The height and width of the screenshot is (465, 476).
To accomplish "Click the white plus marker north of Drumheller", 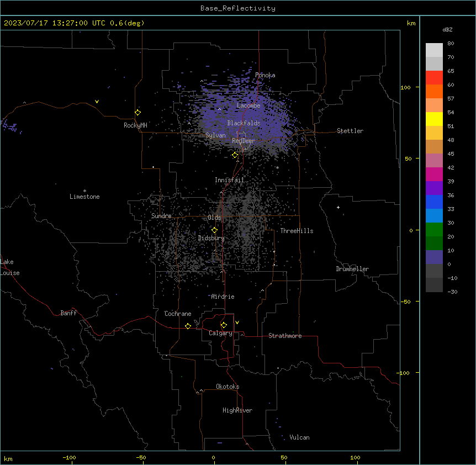I will point(338,207).
